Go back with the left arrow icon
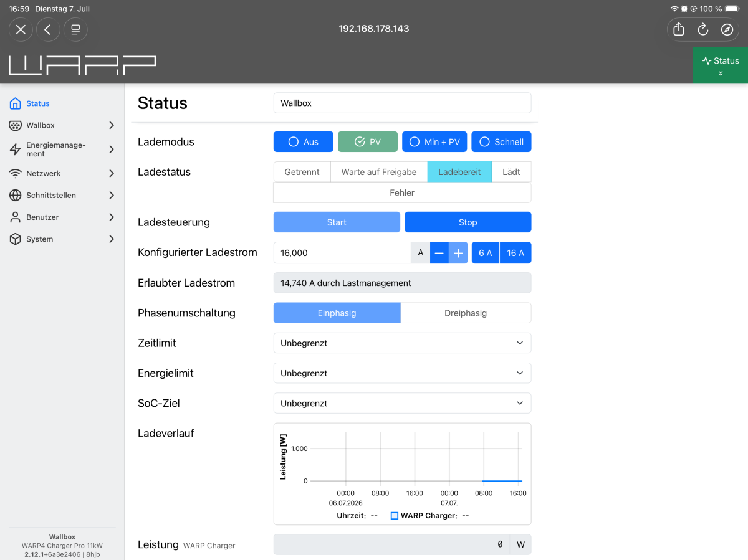748x560 pixels. click(48, 29)
